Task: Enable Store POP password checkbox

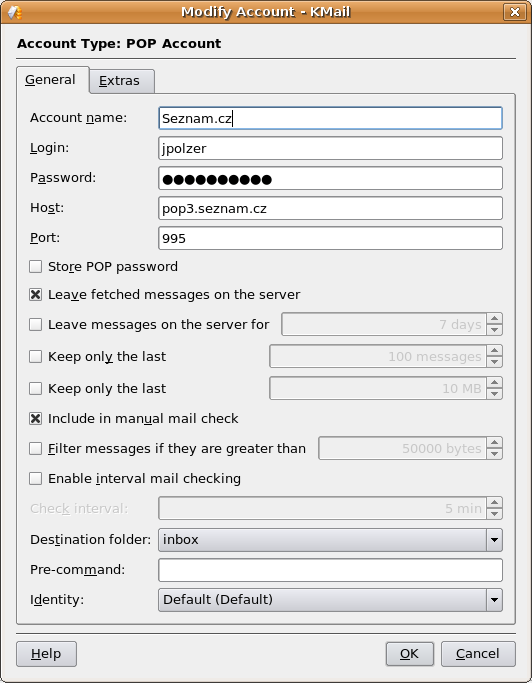Action: [35, 267]
